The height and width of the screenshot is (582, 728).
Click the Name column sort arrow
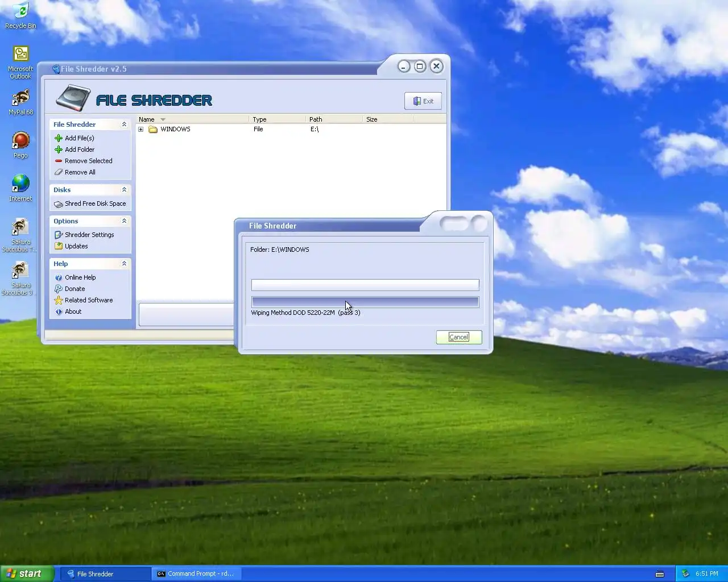tap(163, 119)
